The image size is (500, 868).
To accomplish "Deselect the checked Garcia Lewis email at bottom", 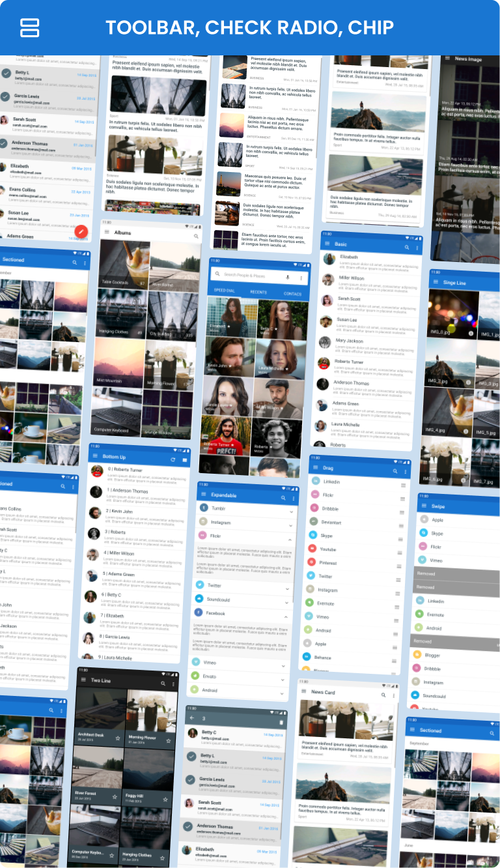I will coord(190,779).
